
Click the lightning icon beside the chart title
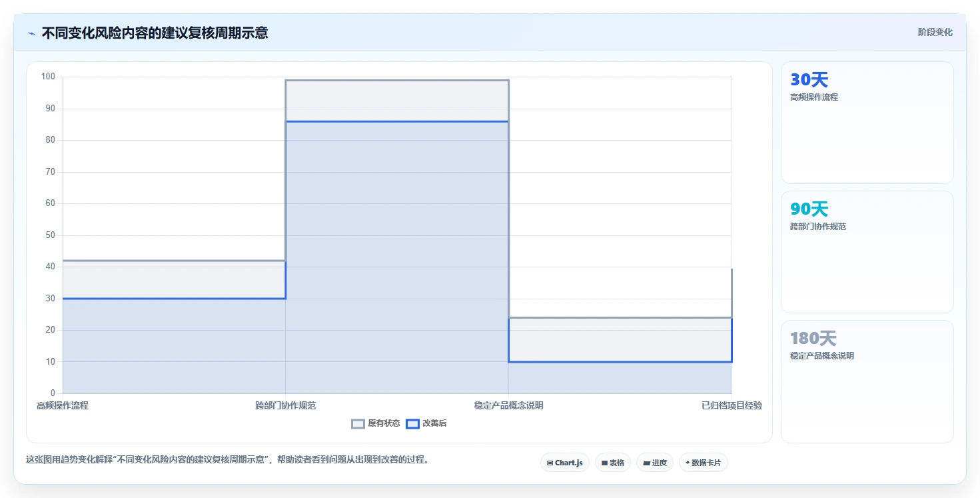[x=31, y=33]
